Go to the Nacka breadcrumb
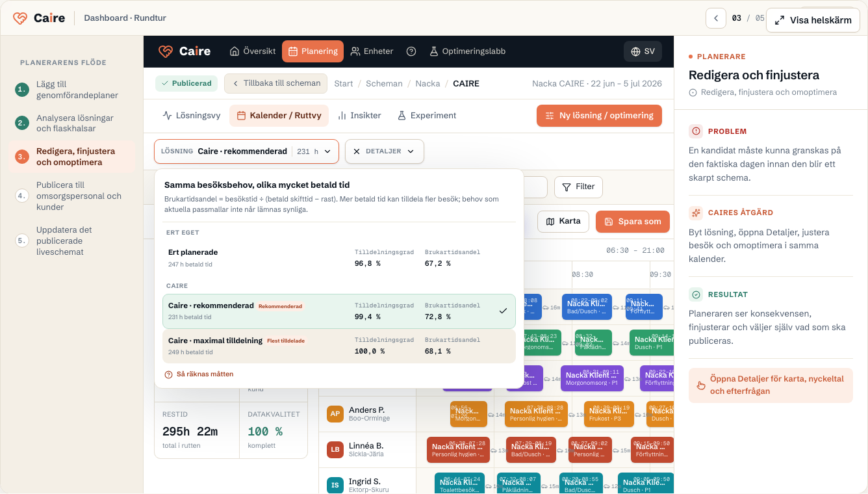Viewport: 868px width, 494px height. (428, 84)
